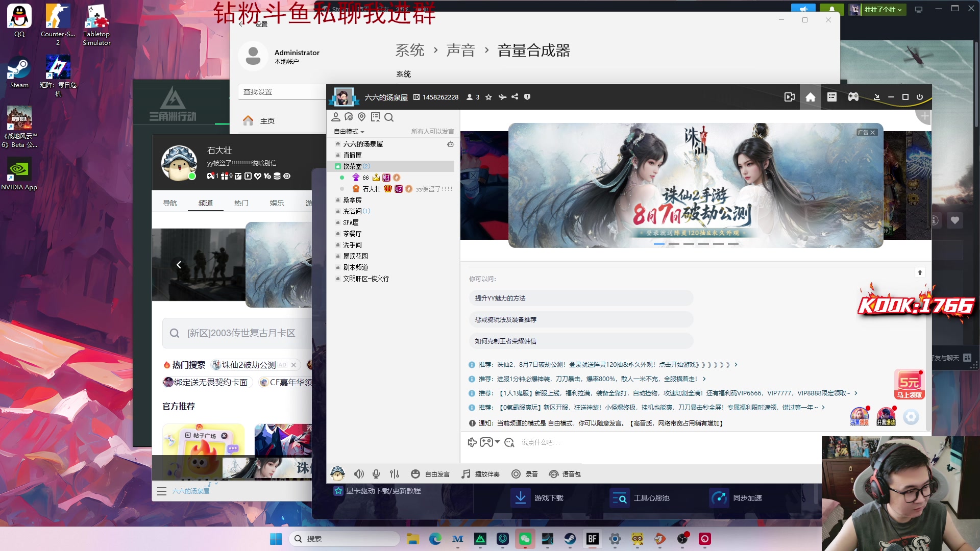Screen dimensions: 980x551
Task: Click the search magnifier above channel tree
Action: click(389, 117)
